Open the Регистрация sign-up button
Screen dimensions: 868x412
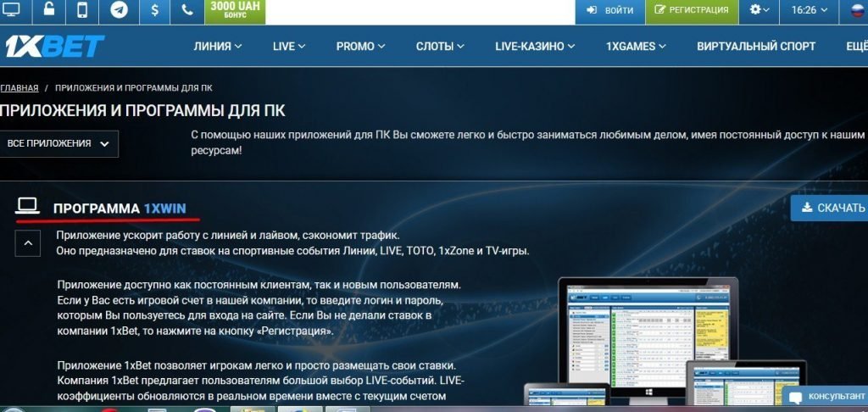pyautogui.click(x=692, y=10)
